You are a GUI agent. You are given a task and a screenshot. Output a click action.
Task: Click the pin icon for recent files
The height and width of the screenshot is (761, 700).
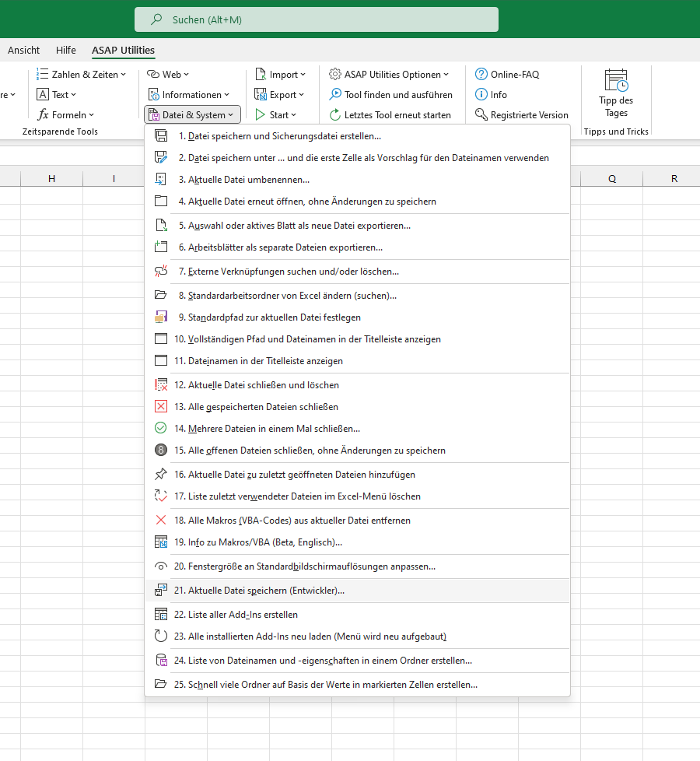160,474
